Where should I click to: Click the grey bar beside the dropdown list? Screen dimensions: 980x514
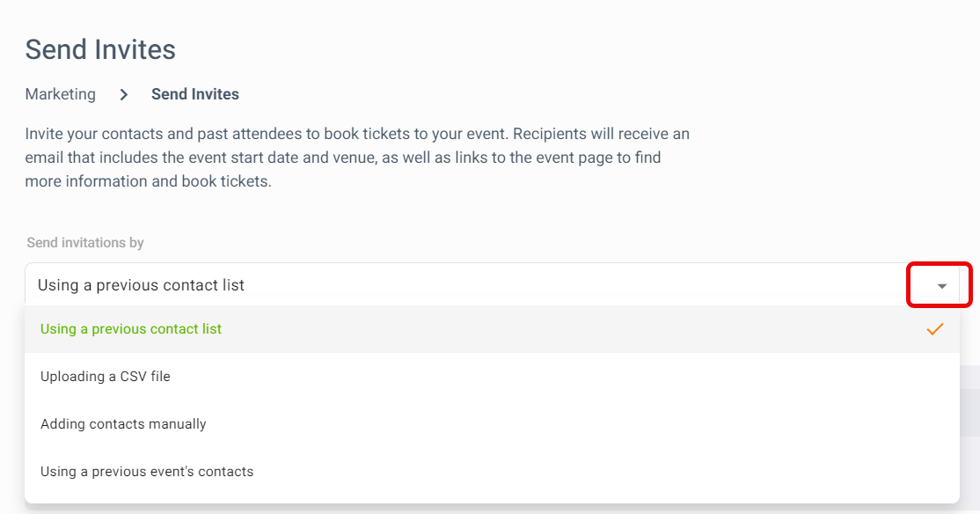point(970,400)
